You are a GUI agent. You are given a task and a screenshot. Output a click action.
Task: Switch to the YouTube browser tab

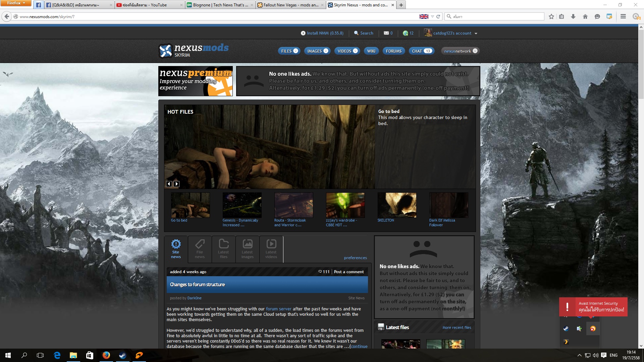pos(149,5)
